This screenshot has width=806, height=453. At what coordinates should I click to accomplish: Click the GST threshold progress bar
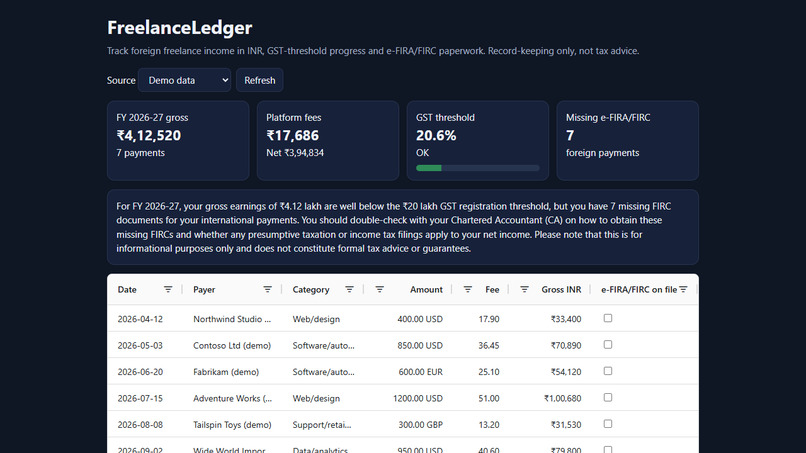click(478, 168)
